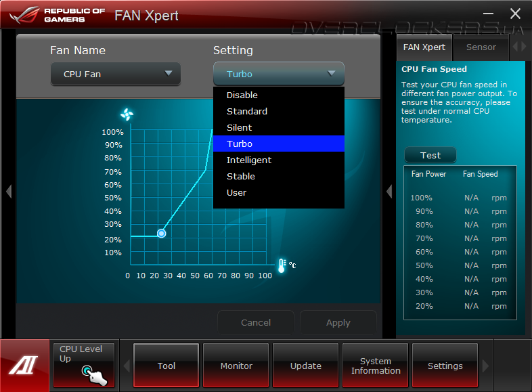Select Intelligent from the Setting list
Image resolution: width=532 pixels, height=392 pixels.
pyautogui.click(x=279, y=160)
